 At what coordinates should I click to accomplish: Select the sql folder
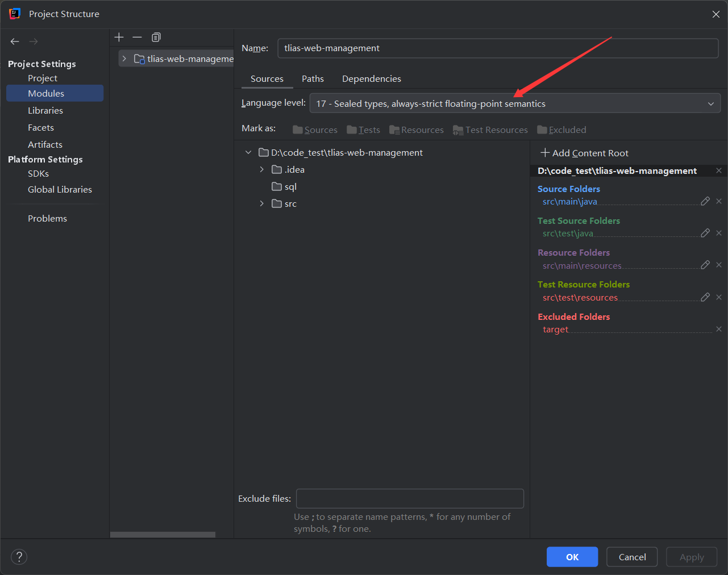pos(284,186)
